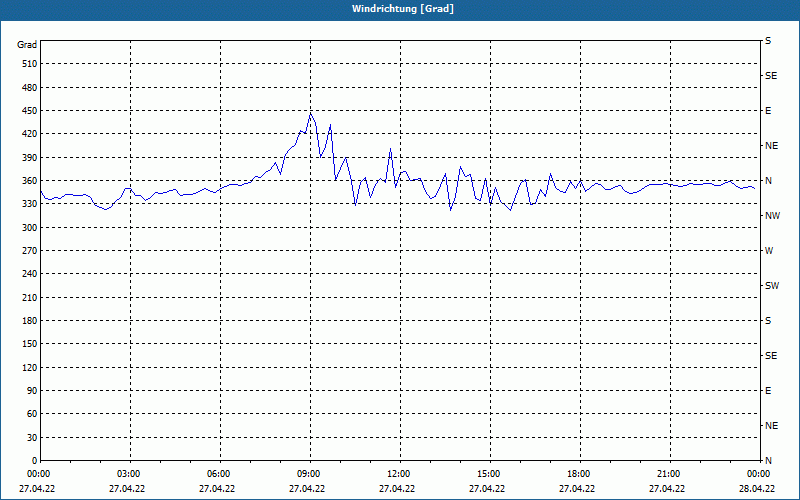Click the 27.04.22 date under 12:00
Viewport: 800px width, 500px height.
click(397, 489)
